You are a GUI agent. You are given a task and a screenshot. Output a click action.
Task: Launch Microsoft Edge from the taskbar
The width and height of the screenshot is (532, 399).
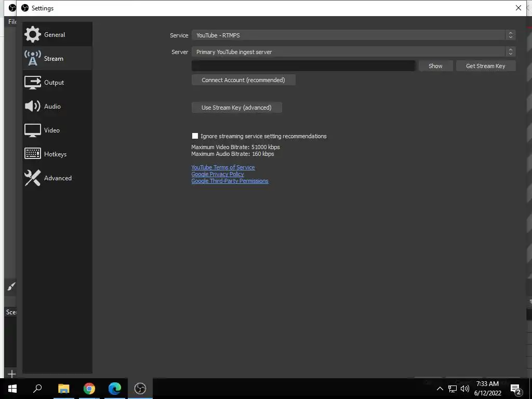(x=115, y=389)
